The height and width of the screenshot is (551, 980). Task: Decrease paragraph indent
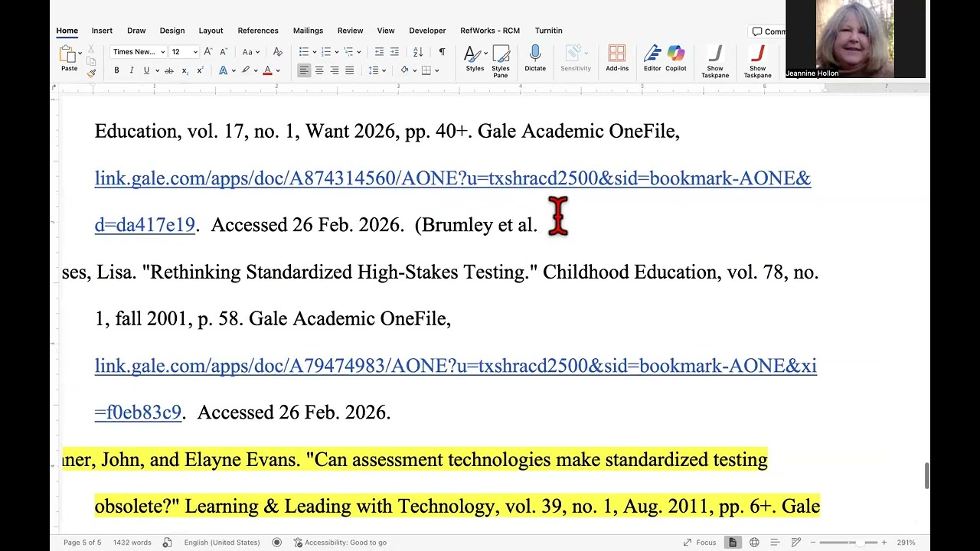pos(379,52)
